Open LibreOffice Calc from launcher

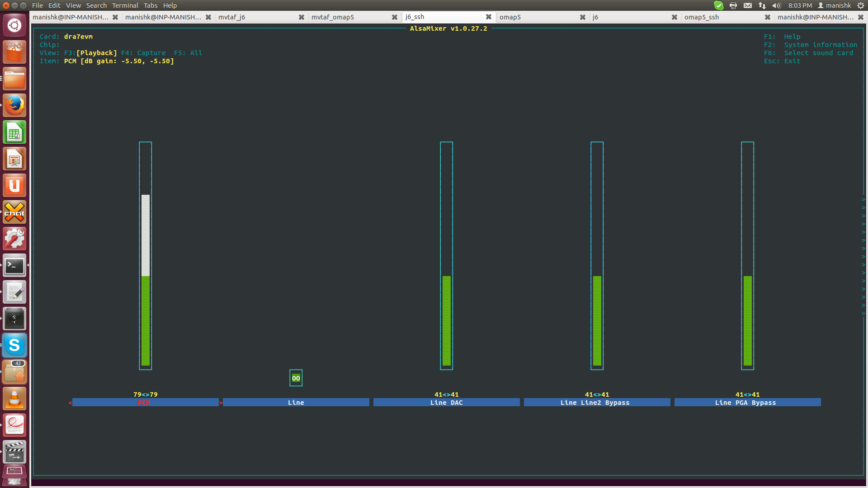(x=14, y=132)
